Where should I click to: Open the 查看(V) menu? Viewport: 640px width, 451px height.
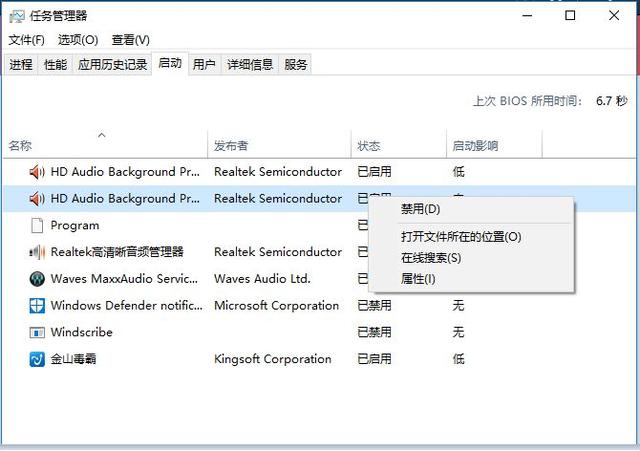tap(131, 40)
